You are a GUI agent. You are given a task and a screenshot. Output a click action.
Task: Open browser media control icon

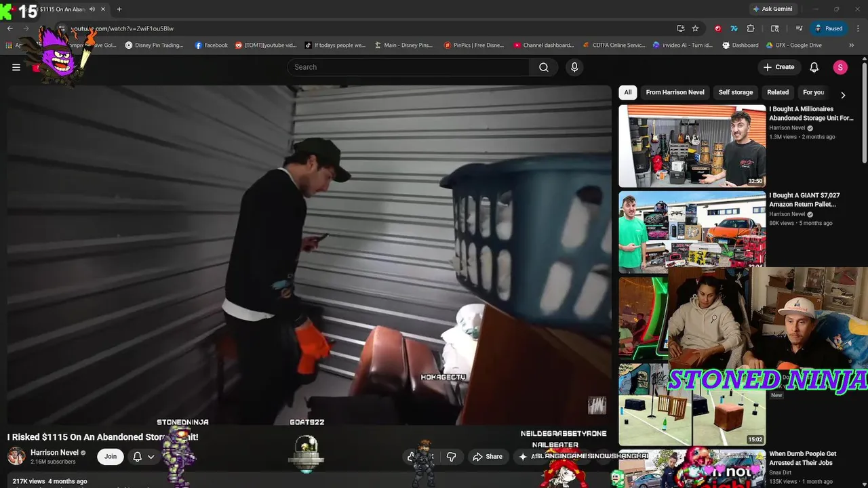[800, 28]
